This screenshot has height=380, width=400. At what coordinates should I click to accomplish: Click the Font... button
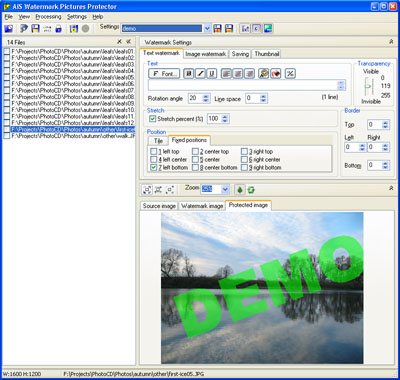pyautogui.click(x=164, y=74)
